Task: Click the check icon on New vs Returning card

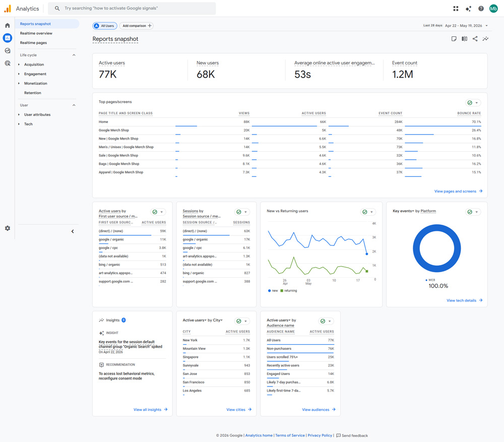Action: tap(365, 212)
